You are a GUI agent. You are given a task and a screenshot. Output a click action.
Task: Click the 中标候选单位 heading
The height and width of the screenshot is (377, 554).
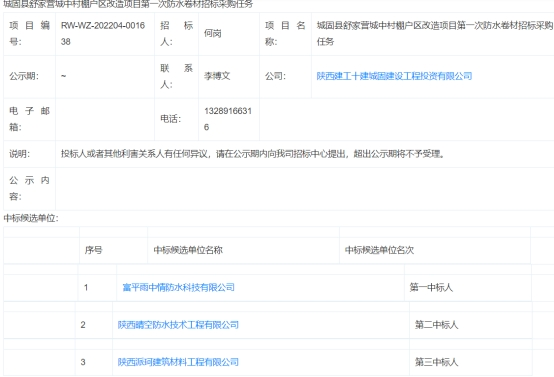31,218
